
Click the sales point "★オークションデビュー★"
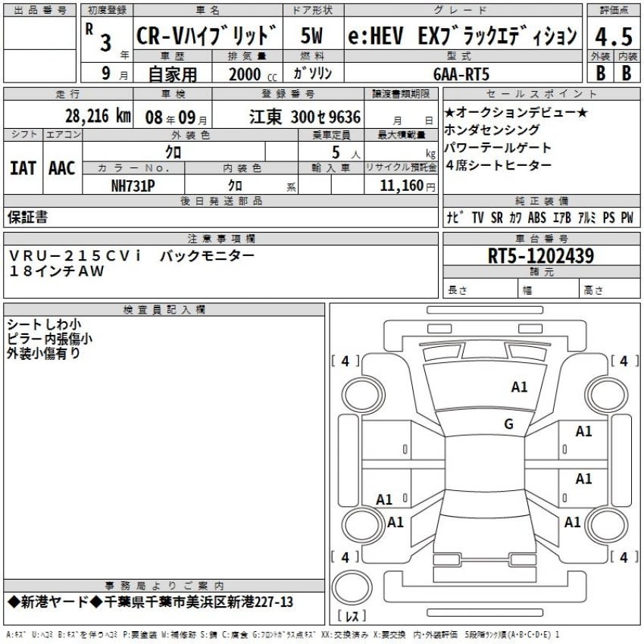tap(516, 113)
